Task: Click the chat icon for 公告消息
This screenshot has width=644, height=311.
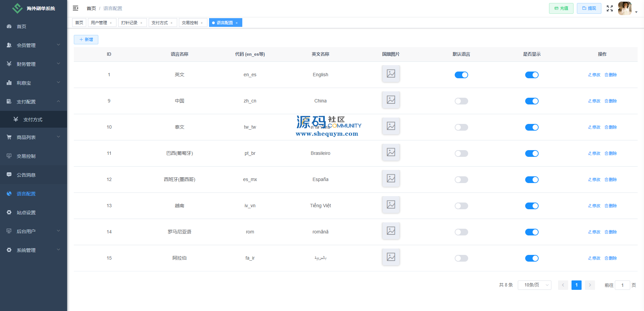Action: [9, 175]
